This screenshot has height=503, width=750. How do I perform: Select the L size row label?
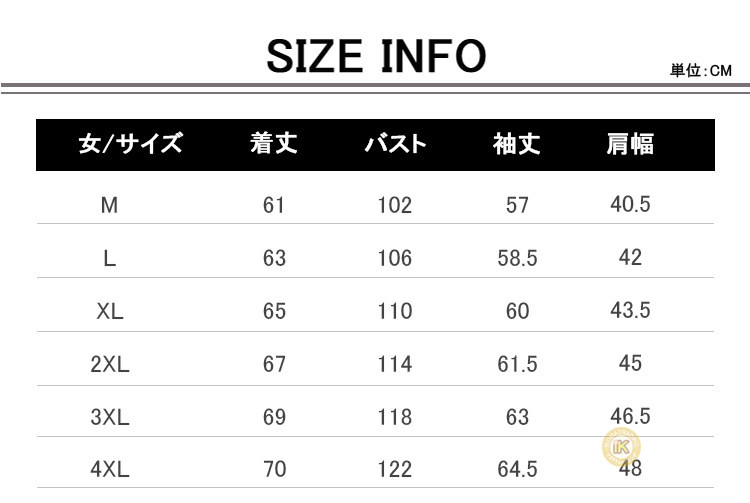[x=110, y=258]
